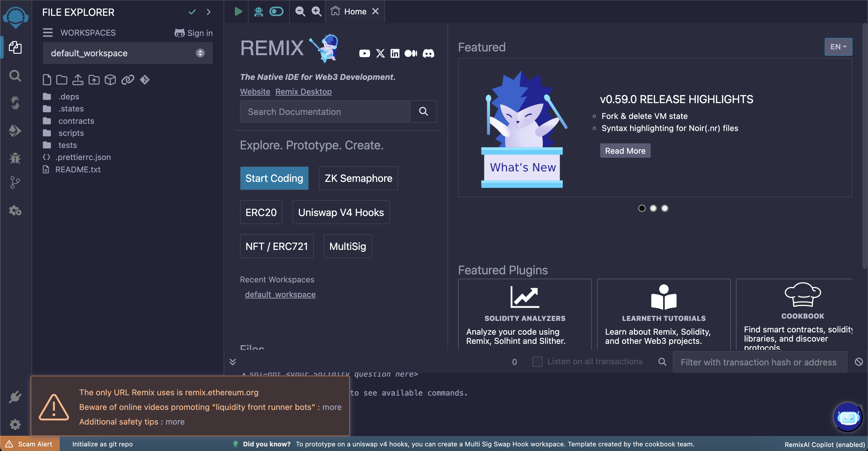
Task: Expand the contracts folder in explorer
Action: 76,121
